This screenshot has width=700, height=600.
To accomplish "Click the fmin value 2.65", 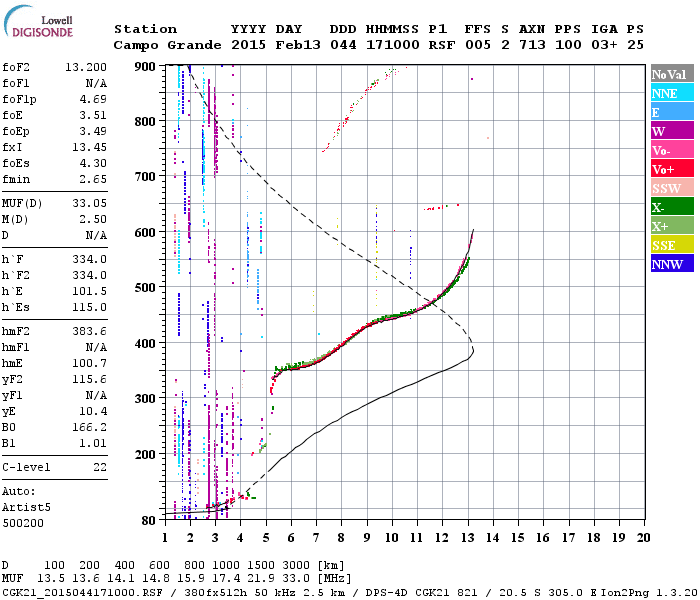I will pyautogui.click(x=93, y=179).
